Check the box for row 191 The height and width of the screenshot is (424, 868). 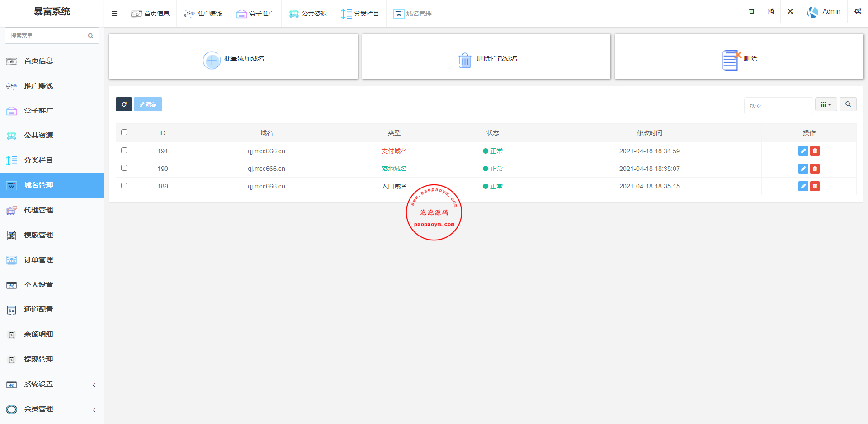(x=124, y=151)
